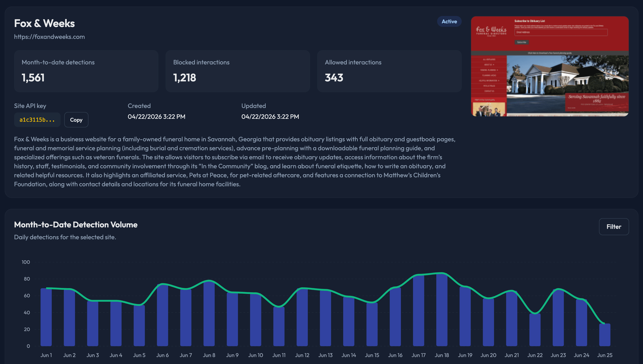The height and width of the screenshot is (364, 643).
Task: Click the Jun 21 bar in chart
Action: click(511, 318)
